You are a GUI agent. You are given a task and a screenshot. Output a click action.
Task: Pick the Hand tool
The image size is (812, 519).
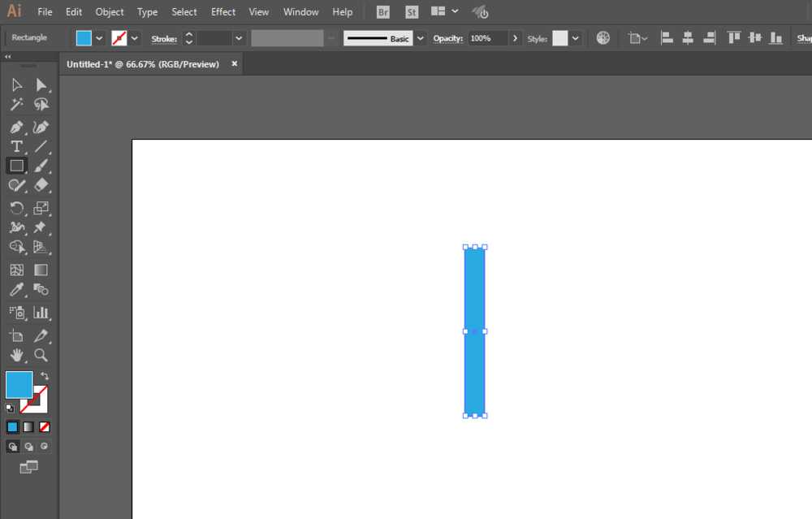[x=16, y=355]
